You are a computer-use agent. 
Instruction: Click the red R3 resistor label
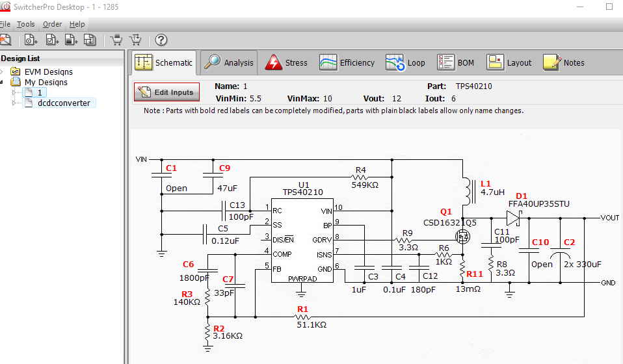(187, 294)
